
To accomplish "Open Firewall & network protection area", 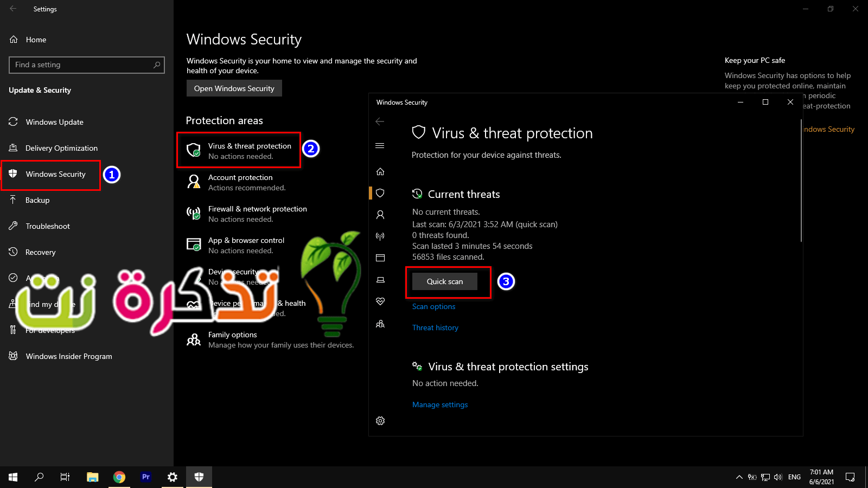I will (247, 214).
